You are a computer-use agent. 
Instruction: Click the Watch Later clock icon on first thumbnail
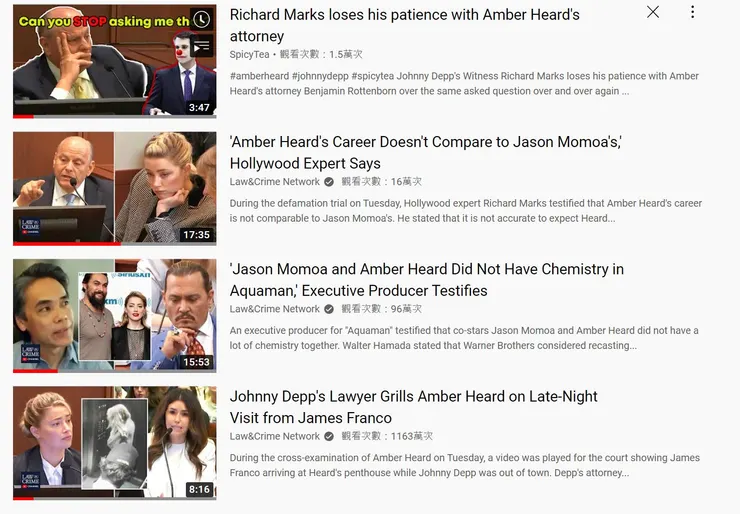pos(202,19)
